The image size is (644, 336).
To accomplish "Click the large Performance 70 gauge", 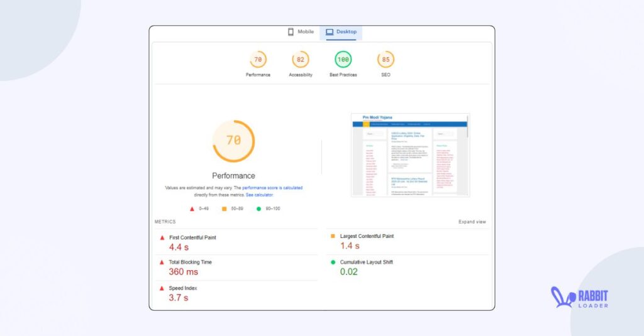I will coord(234,141).
